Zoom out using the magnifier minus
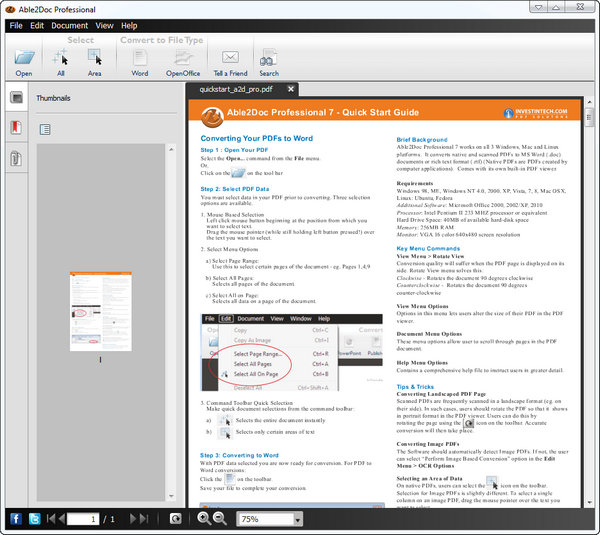Image resolution: width=600 pixels, height=535 pixels. pos(219,519)
